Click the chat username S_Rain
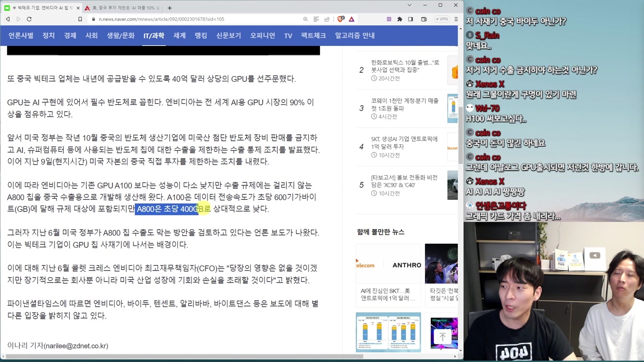644x362 pixels. (487, 35)
